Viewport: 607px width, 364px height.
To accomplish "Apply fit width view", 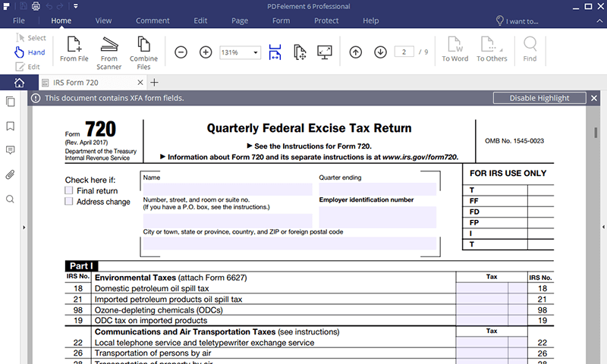I will point(275,52).
